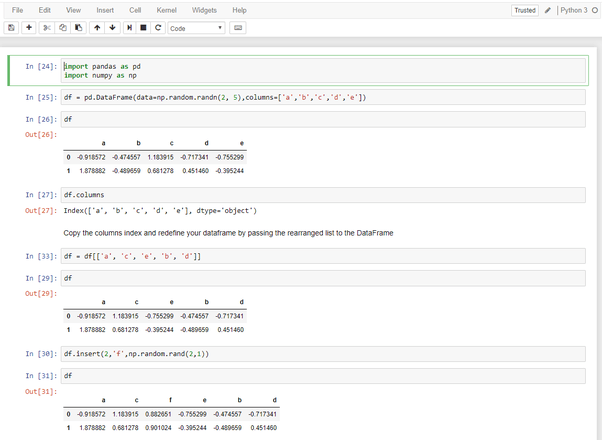Click the Out[31] output prompt

click(41, 392)
